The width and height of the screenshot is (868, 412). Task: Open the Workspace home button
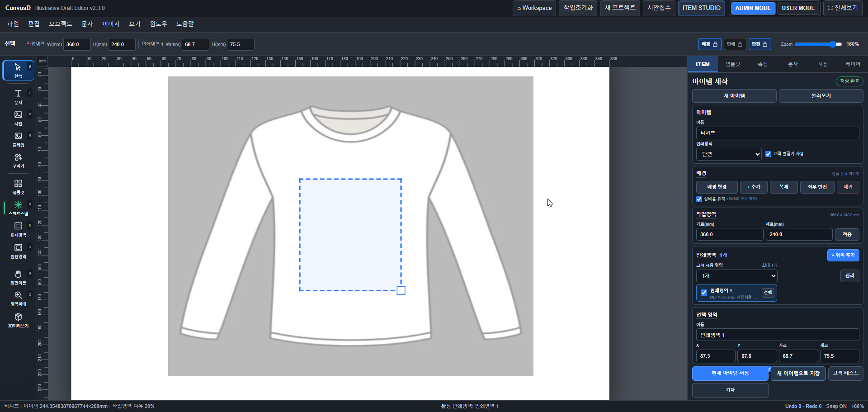(534, 8)
